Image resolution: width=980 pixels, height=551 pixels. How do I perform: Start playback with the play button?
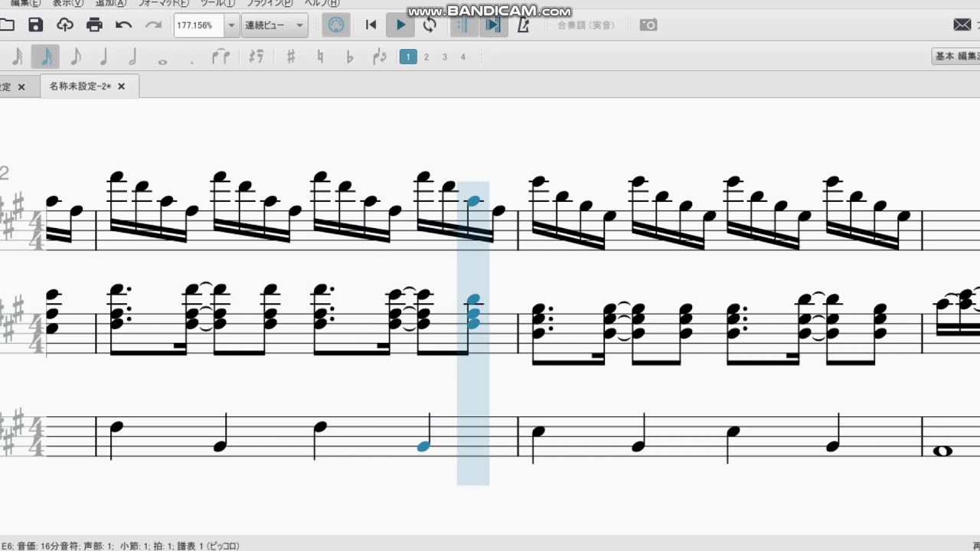click(x=400, y=25)
